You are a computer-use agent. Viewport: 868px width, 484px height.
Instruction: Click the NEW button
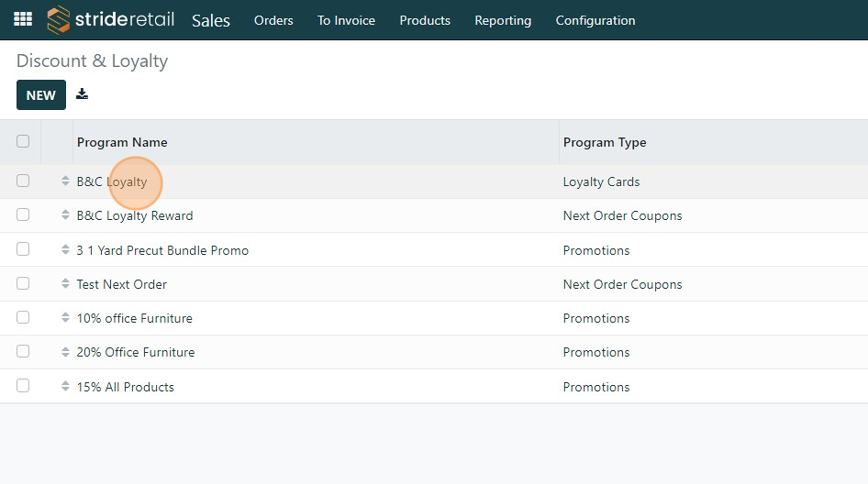pos(41,95)
